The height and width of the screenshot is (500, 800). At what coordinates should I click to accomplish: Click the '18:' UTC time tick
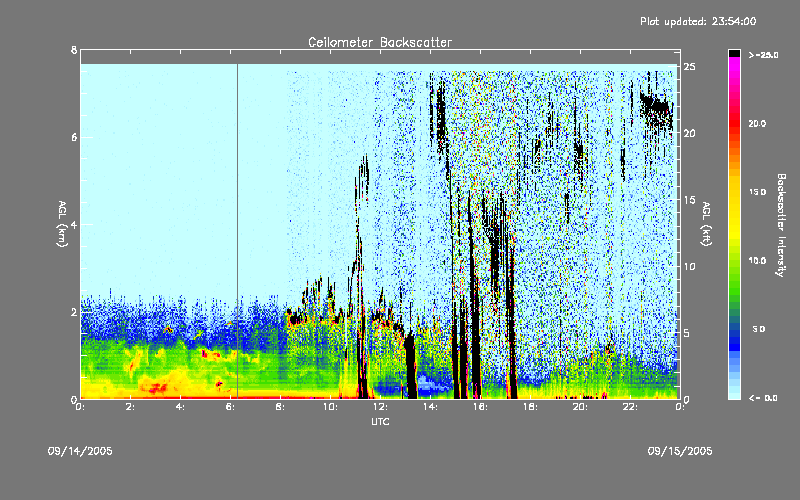(x=530, y=407)
